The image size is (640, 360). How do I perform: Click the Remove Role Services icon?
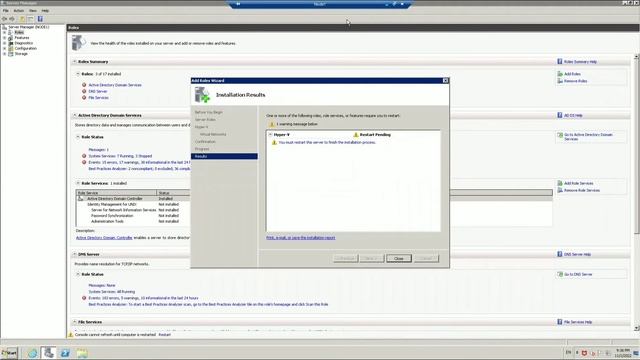560,190
